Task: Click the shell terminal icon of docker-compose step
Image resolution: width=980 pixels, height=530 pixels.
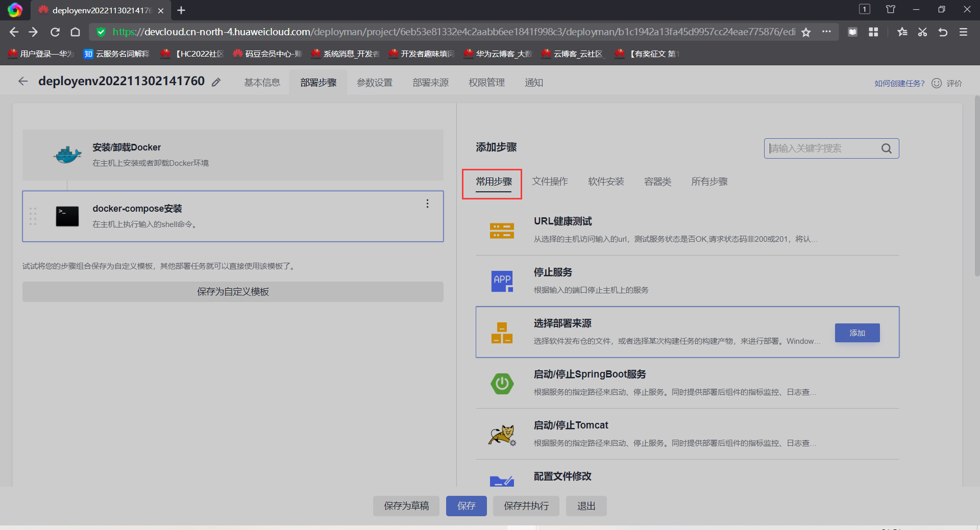Action: (x=67, y=216)
